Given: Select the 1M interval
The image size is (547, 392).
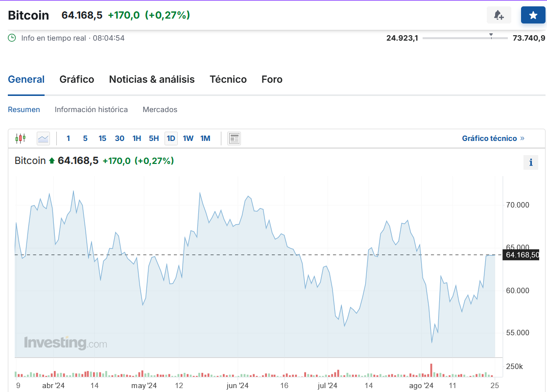Looking at the screenshot, I should click(x=206, y=138).
